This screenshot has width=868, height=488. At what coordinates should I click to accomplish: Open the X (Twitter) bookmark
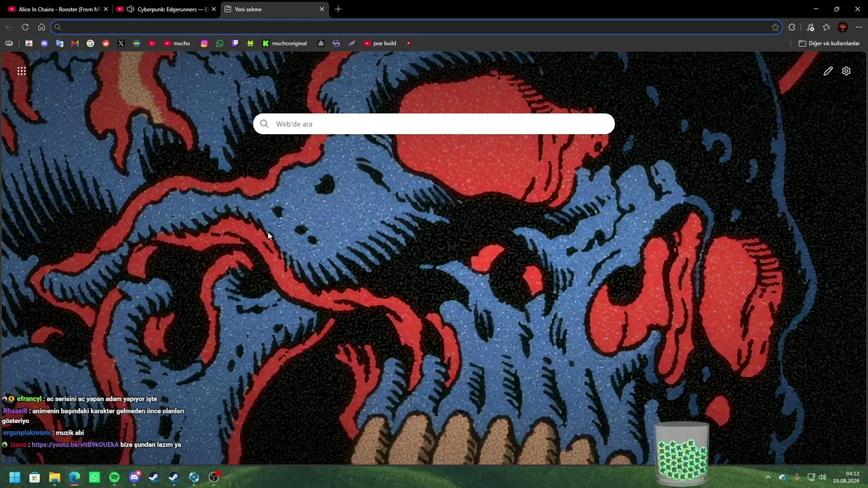tap(121, 43)
